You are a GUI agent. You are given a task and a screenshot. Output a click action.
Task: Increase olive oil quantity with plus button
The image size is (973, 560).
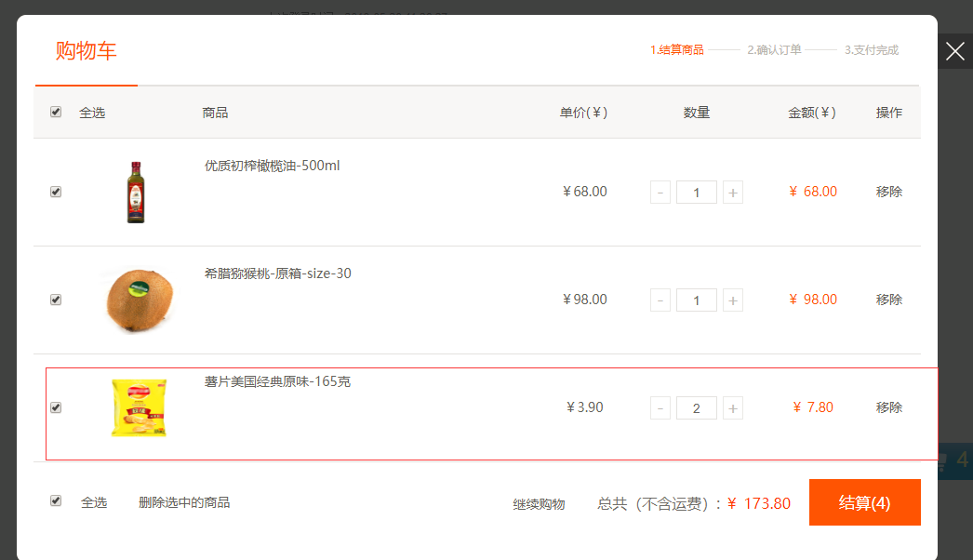[733, 193]
